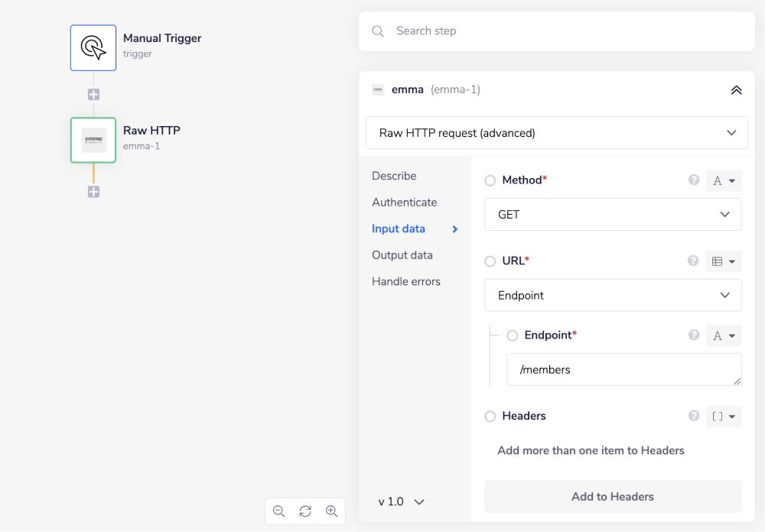This screenshot has width=765, height=532.
Task: Add step between trigger and Raw HTTP
Action: click(93, 95)
